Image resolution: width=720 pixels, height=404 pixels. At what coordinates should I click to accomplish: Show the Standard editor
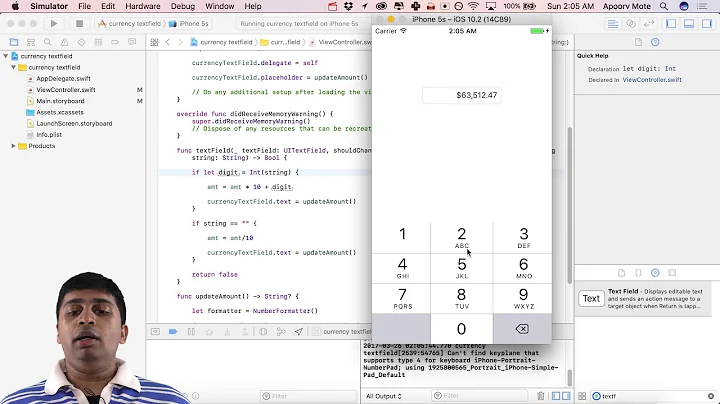(613, 23)
